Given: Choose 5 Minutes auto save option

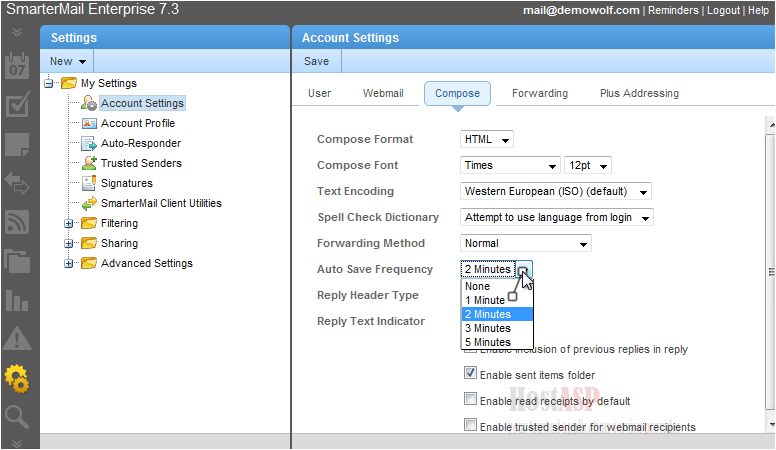Looking at the screenshot, I should (x=497, y=342).
